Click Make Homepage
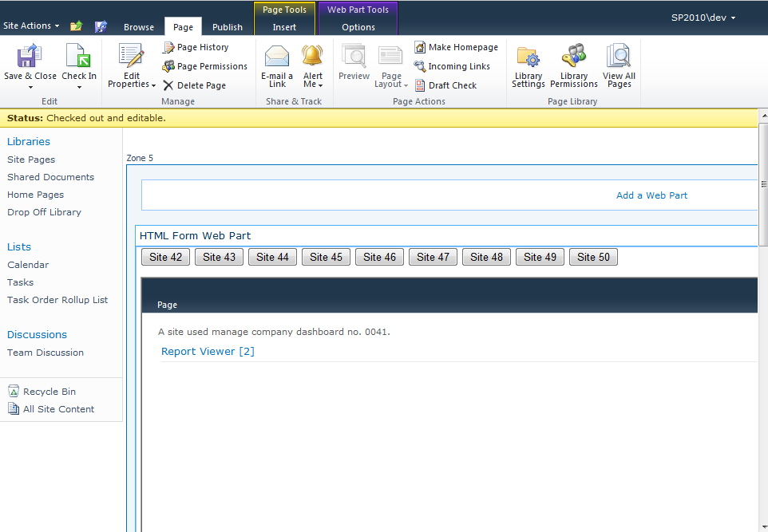 pos(456,48)
